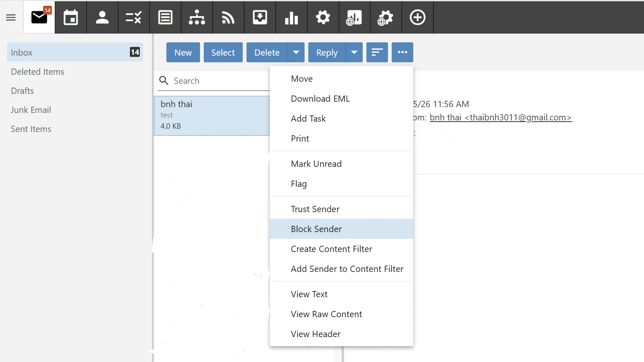This screenshot has height=362, width=644.
Task: Click the Inbox unread count badge 14
Action: (x=135, y=52)
